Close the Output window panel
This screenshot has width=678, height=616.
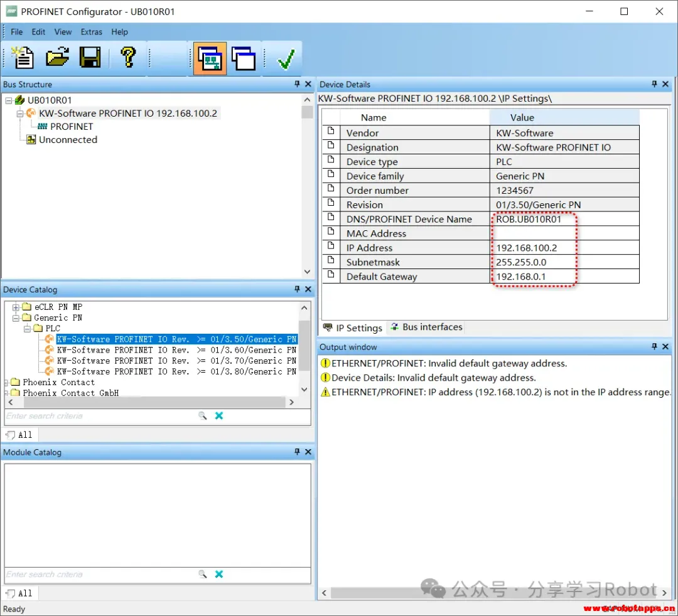[665, 346]
